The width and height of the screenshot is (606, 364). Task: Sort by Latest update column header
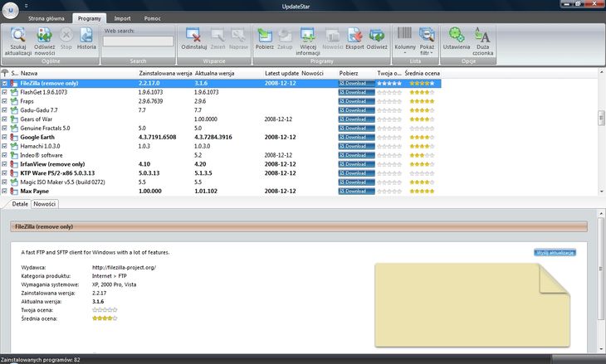[x=281, y=73]
